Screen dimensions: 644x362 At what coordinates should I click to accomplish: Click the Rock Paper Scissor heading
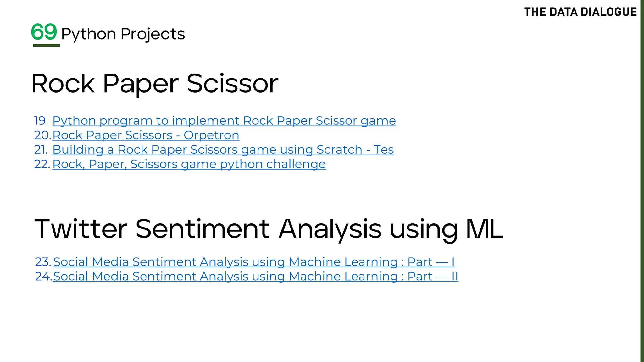coord(155,84)
